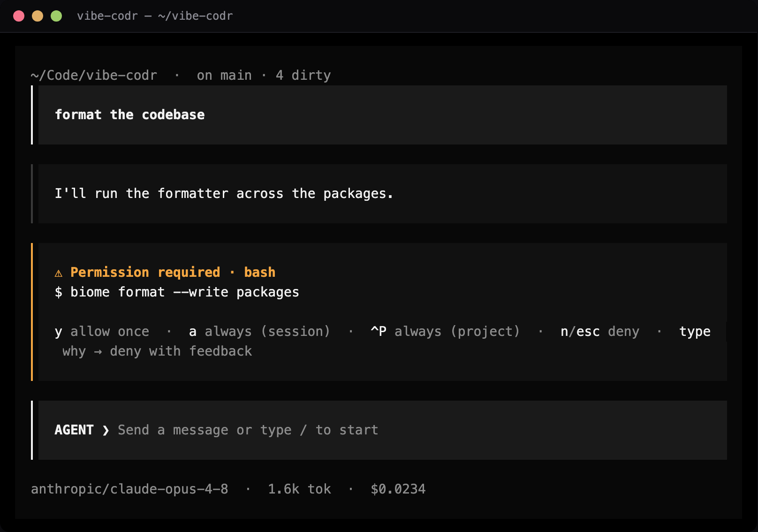This screenshot has height=532, width=758.
Task: Choose 'n/esc deny' option
Action: click(x=600, y=332)
